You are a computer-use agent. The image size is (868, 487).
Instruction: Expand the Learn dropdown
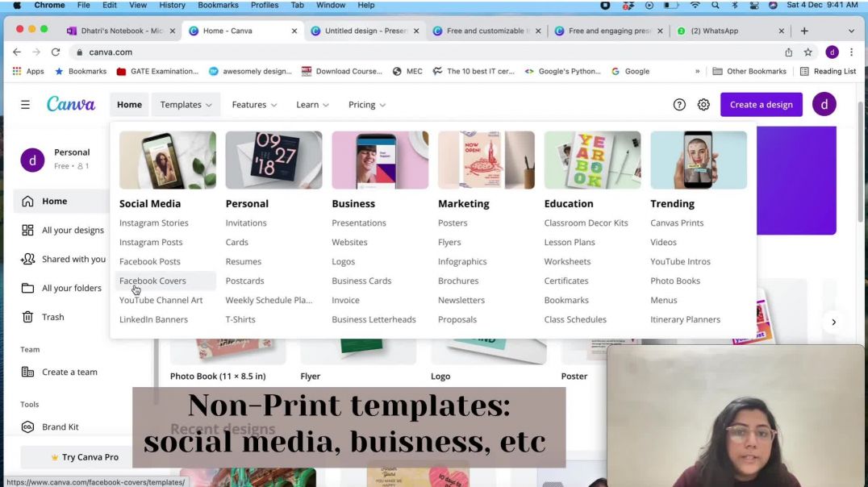[312, 105]
